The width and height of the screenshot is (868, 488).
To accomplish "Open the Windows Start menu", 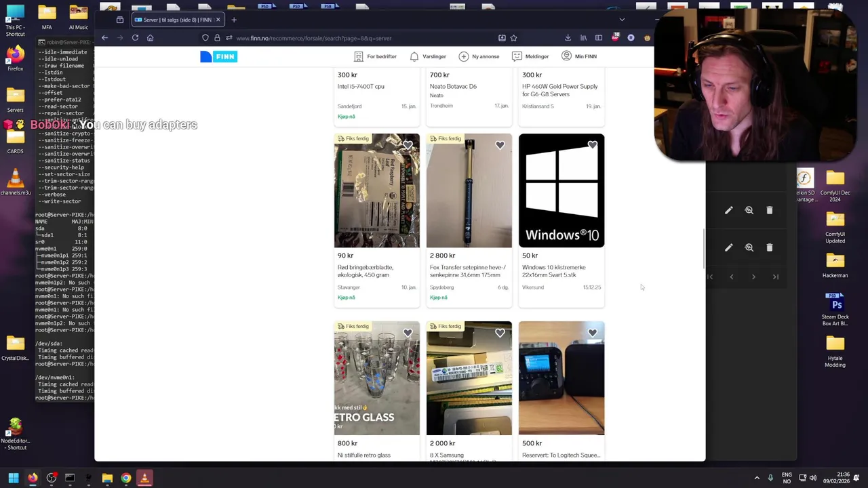I will (14, 478).
